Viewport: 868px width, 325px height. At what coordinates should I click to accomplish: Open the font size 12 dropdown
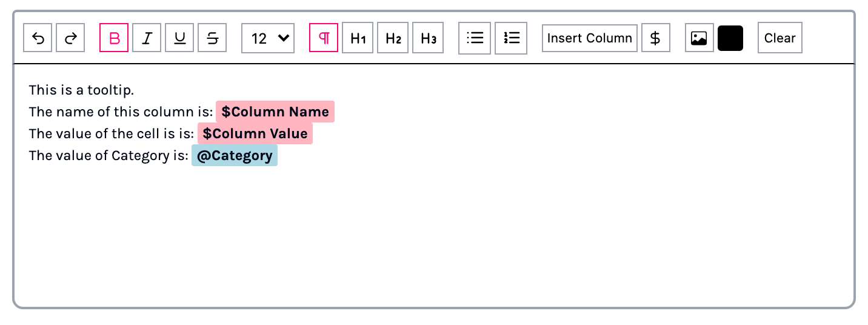[268, 38]
